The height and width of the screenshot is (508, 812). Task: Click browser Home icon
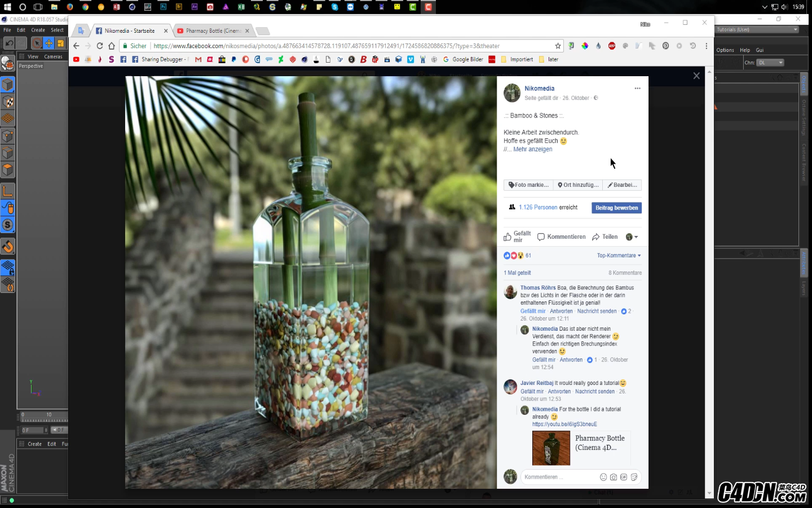(112, 46)
